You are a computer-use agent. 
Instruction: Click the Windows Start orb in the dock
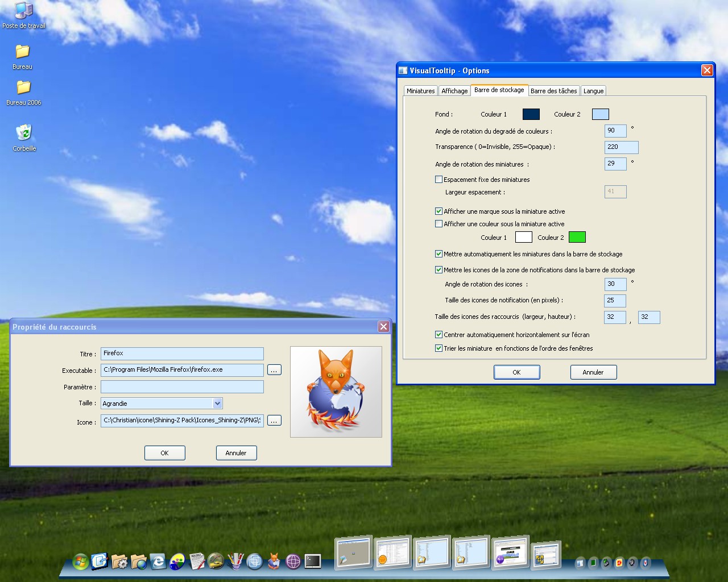[81, 562]
